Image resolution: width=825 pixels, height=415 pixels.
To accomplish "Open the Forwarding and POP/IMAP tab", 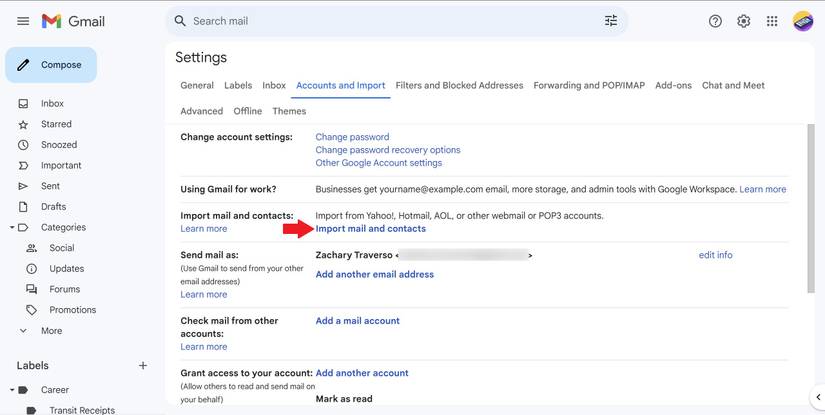I will [589, 86].
